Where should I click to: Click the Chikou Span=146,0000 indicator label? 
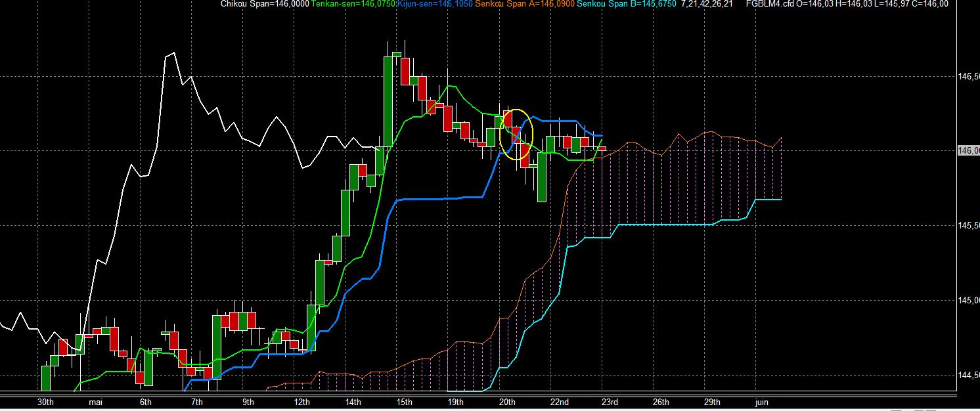[x=265, y=4]
